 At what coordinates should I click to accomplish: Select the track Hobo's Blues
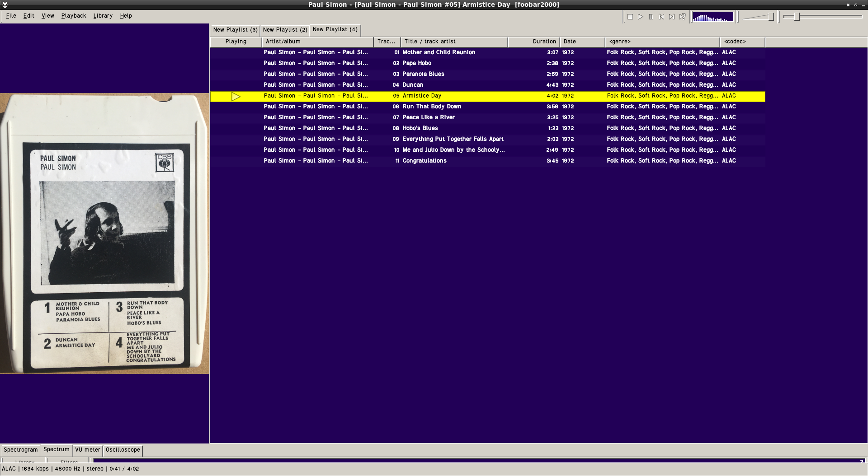[488, 128]
